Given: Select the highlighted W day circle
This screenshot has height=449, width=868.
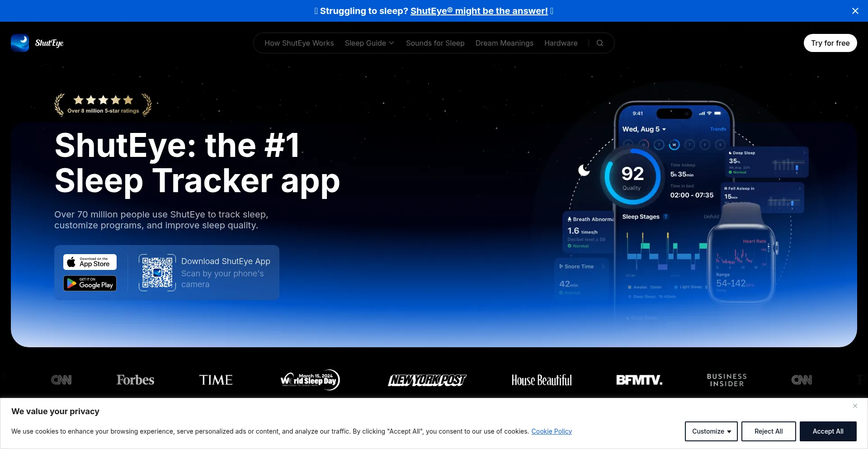Looking at the screenshot, I should point(674,145).
